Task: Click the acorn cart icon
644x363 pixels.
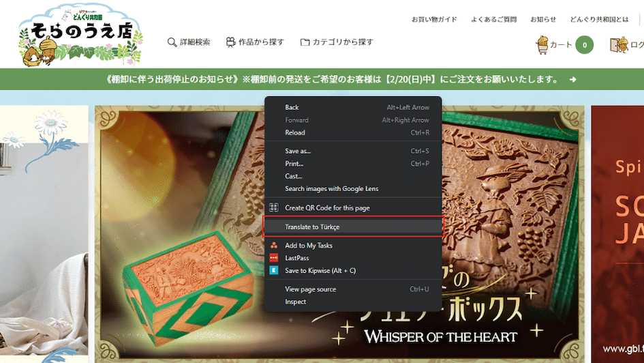Action: click(x=542, y=45)
